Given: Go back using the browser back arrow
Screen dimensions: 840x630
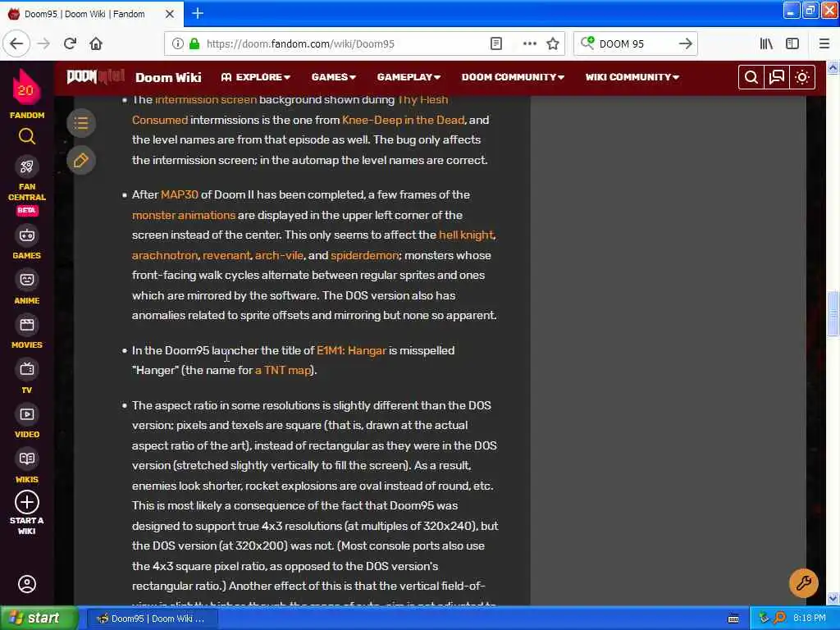Looking at the screenshot, I should 16,43.
